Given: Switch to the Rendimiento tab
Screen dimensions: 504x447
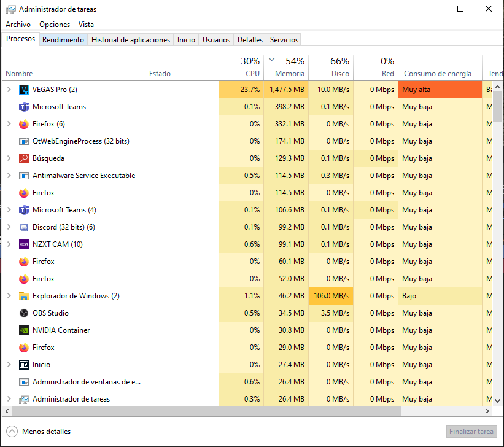Looking at the screenshot, I should pos(63,40).
